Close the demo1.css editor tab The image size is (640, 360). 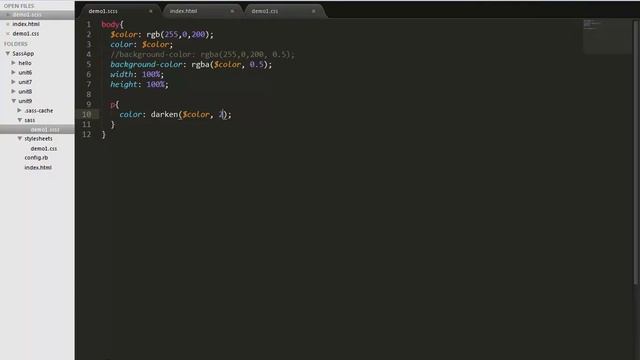click(x=313, y=11)
